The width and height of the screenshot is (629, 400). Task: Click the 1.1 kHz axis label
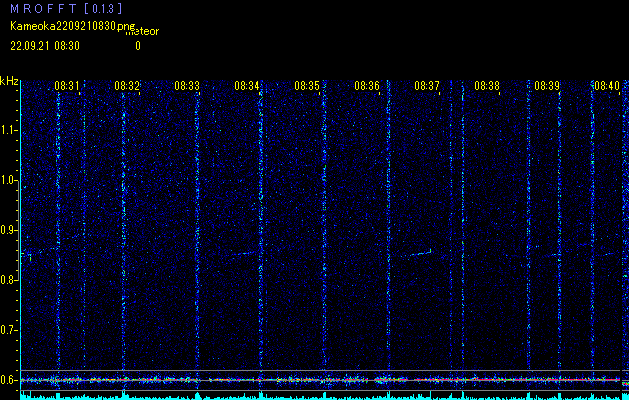click(9, 130)
